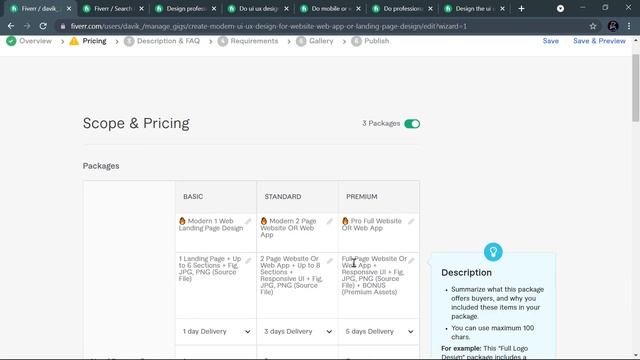Close the 'Design the ui' tab
This screenshot has width=640, height=360.
pos(502,9)
